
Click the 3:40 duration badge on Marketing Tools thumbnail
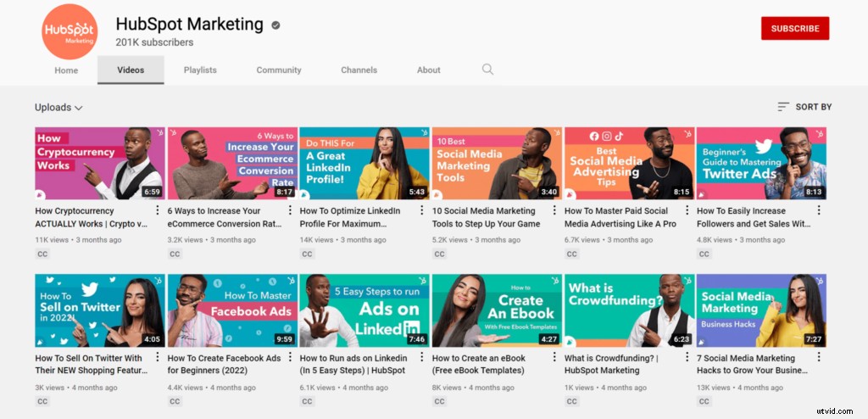tap(548, 193)
